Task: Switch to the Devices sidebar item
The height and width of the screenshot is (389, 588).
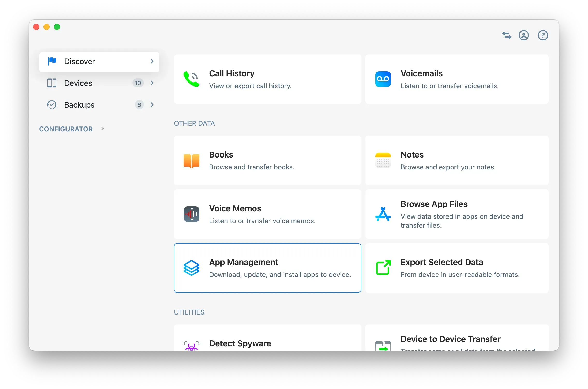Action: [78, 83]
